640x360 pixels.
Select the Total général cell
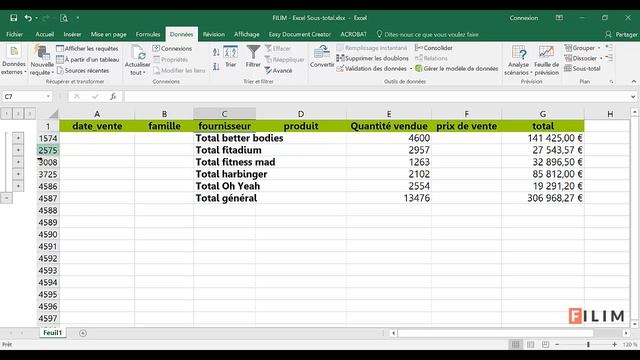click(224, 198)
